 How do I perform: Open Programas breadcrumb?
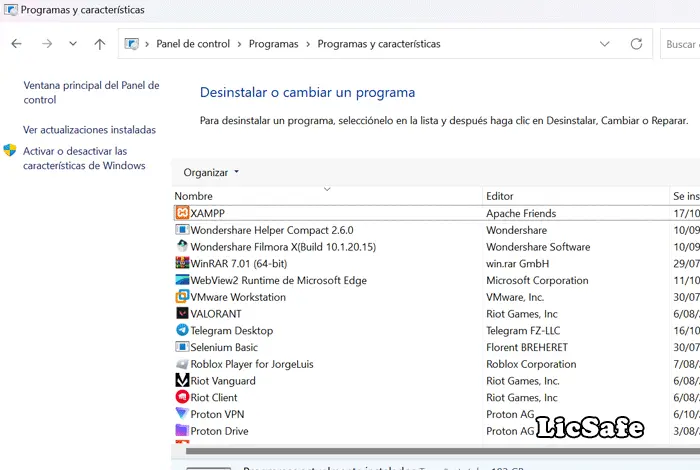[274, 44]
